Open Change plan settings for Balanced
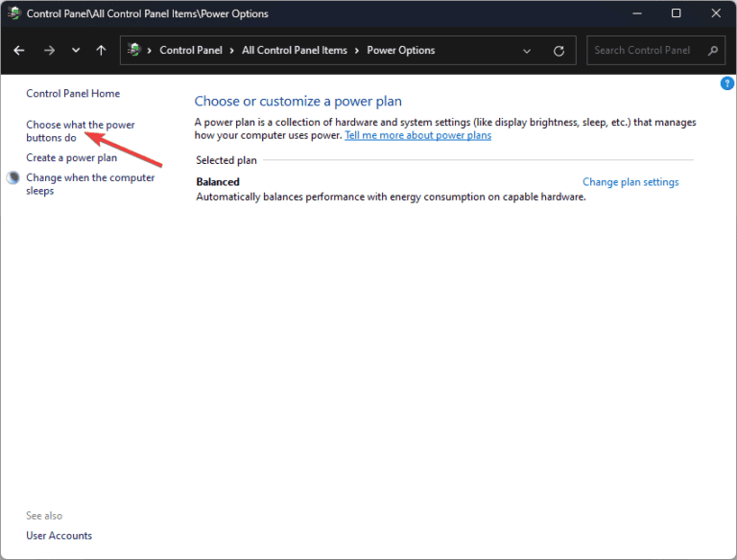 tap(630, 182)
